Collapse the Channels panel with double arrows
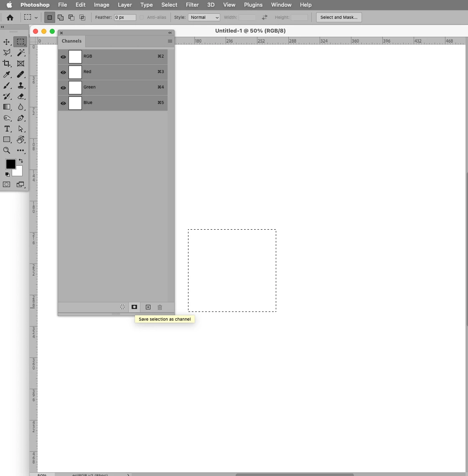The width and height of the screenshot is (468, 476). 170,33
